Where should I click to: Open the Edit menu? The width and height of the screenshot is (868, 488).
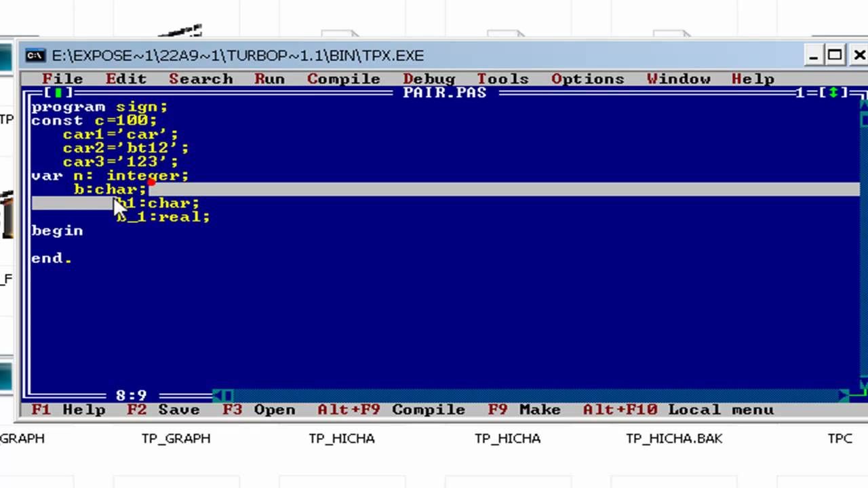tap(126, 79)
